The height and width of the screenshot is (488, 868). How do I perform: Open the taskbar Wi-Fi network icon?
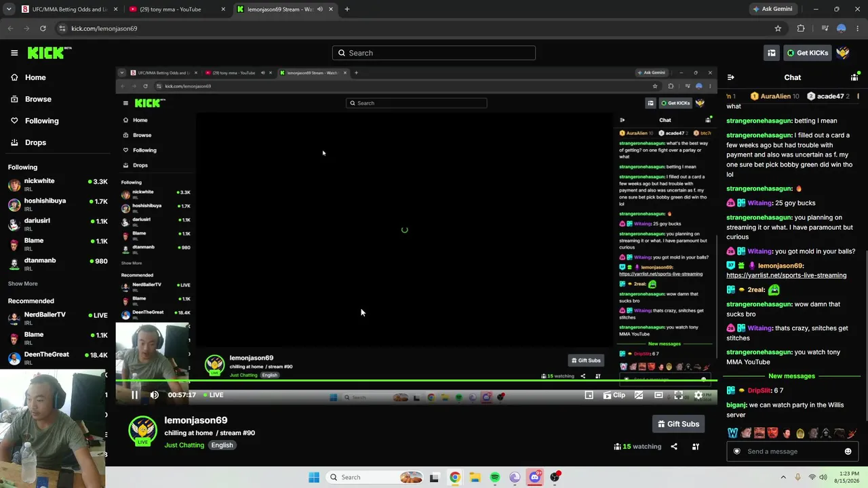pyautogui.click(x=812, y=477)
